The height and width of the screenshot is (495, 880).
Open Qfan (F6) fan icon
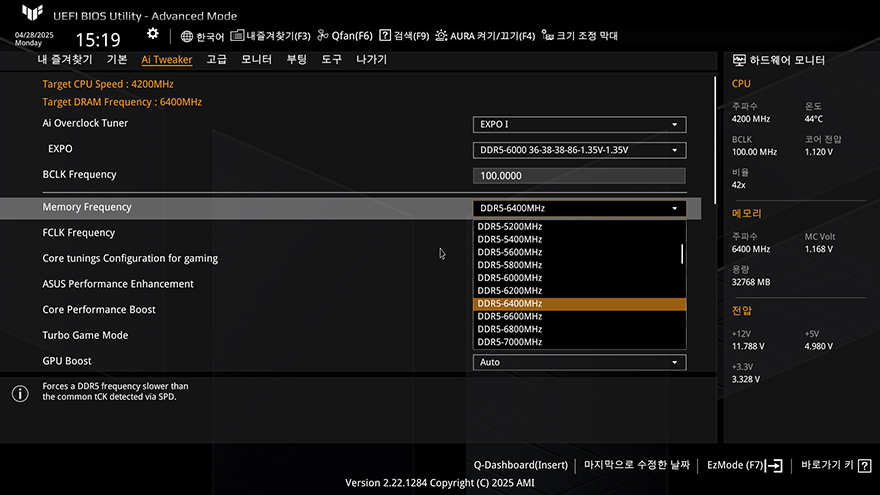tap(323, 35)
